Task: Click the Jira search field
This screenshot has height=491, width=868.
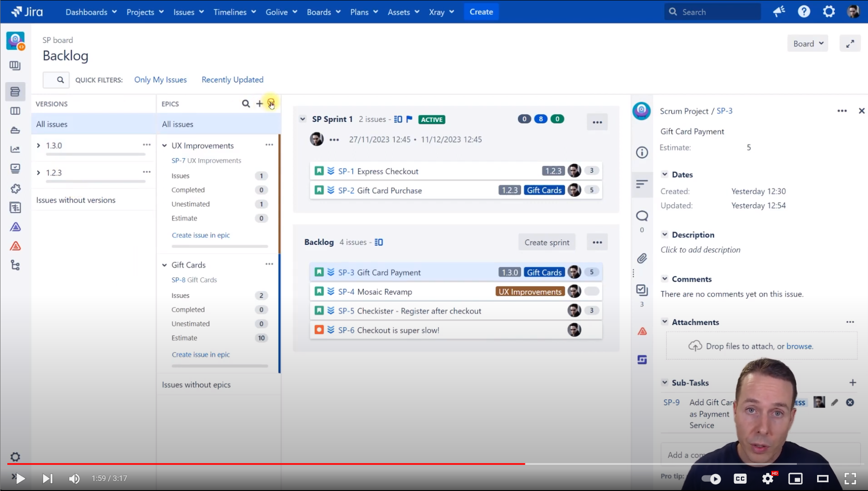Action: pos(712,12)
